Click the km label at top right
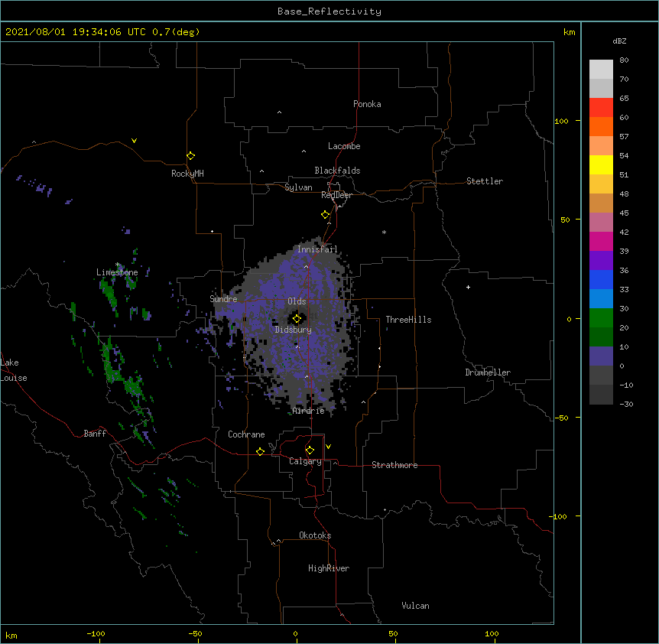 point(569,32)
